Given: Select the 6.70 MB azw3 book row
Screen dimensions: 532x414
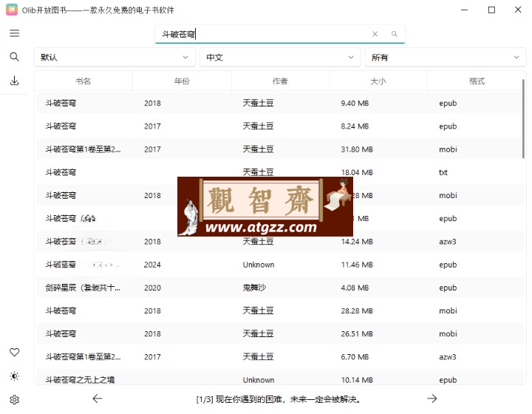Looking at the screenshot, I should tap(279, 357).
